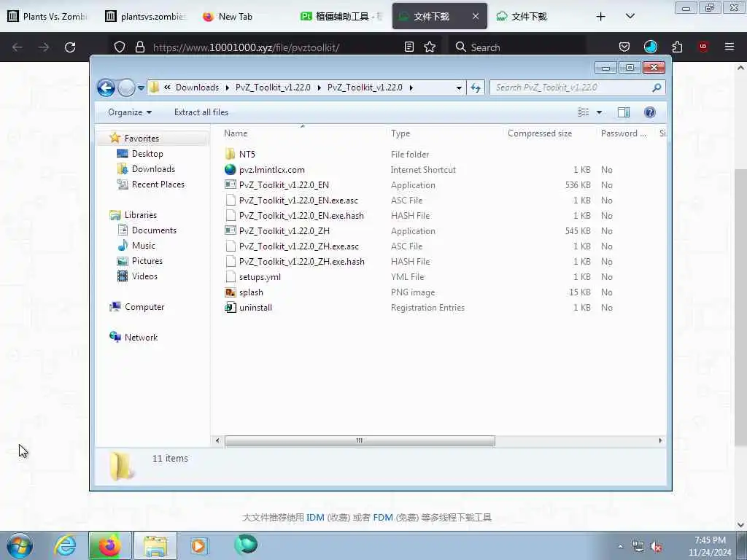Image resolution: width=747 pixels, height=560 pixels.
Task: Select Computer in navigation pane
Action: click(x=144, y=307)
